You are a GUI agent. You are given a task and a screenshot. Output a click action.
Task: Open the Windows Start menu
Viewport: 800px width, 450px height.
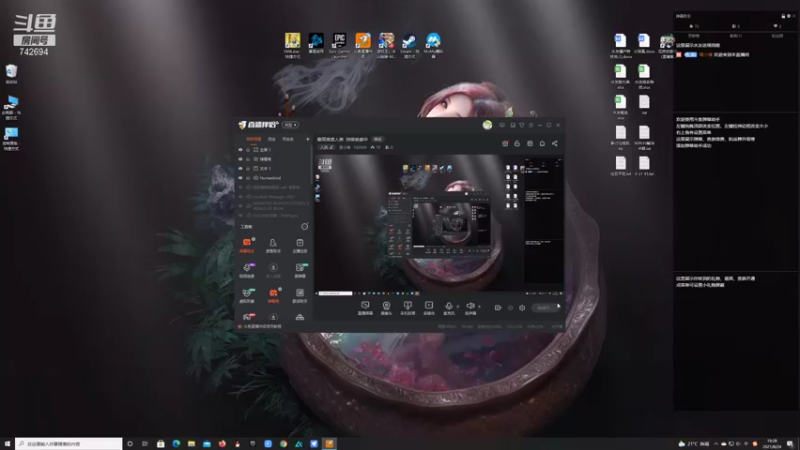coord(7,444)
